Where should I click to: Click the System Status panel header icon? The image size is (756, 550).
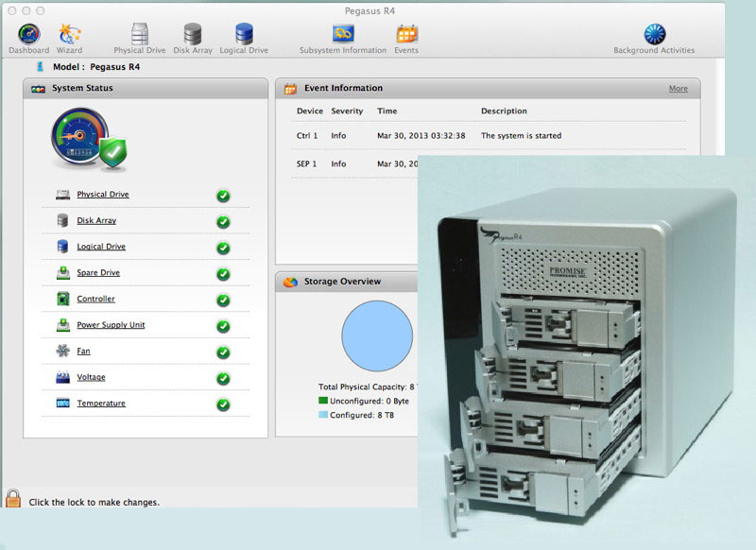(x=38, y=89)
